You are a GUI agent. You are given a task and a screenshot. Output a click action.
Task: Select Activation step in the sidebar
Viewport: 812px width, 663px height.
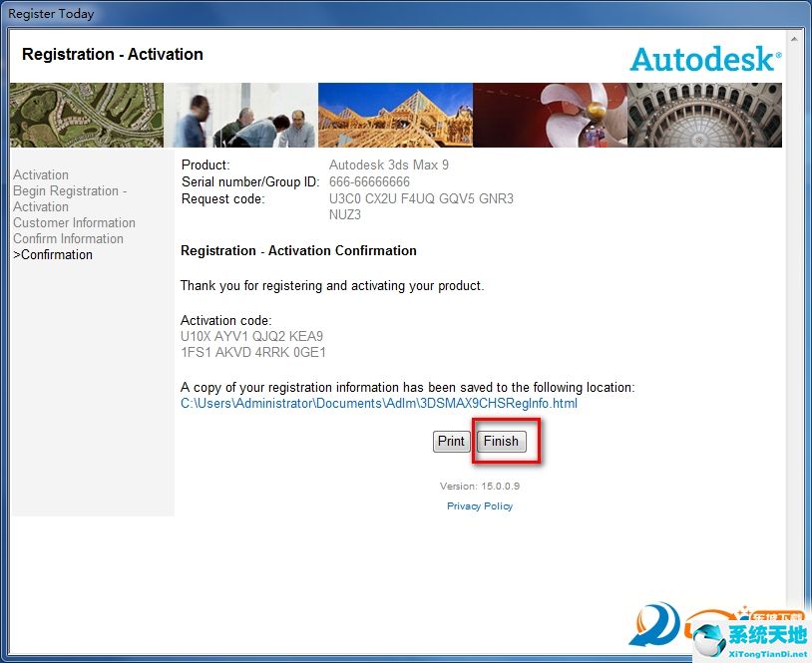(41, 174)
